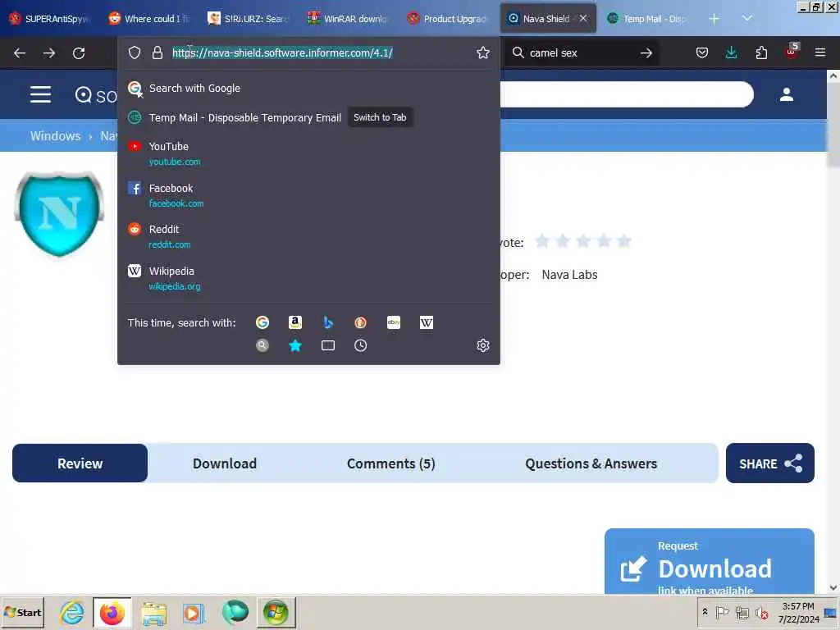
Task: Click the 'camel sex' search box
Action: click(582, 52)
